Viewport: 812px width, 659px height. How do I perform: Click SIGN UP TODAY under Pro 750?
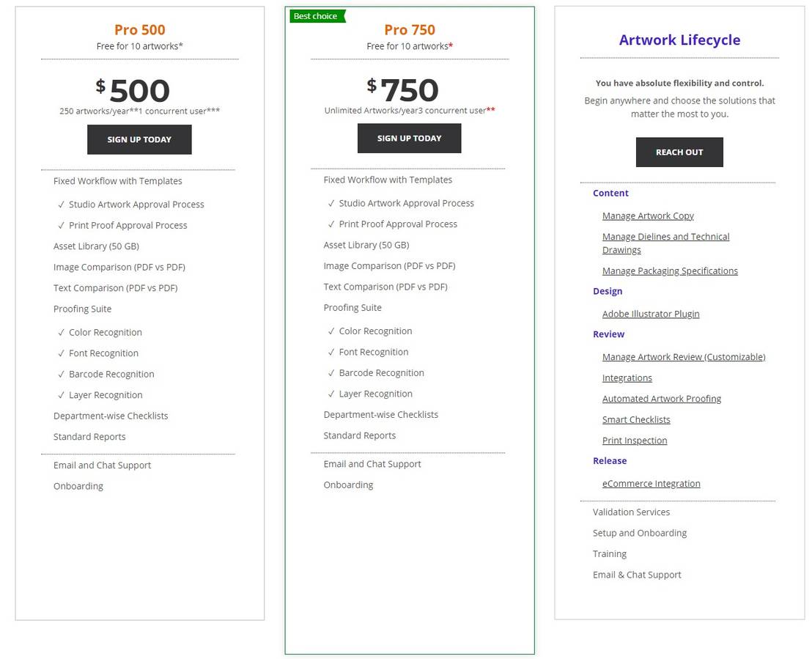tap(409, 138)
